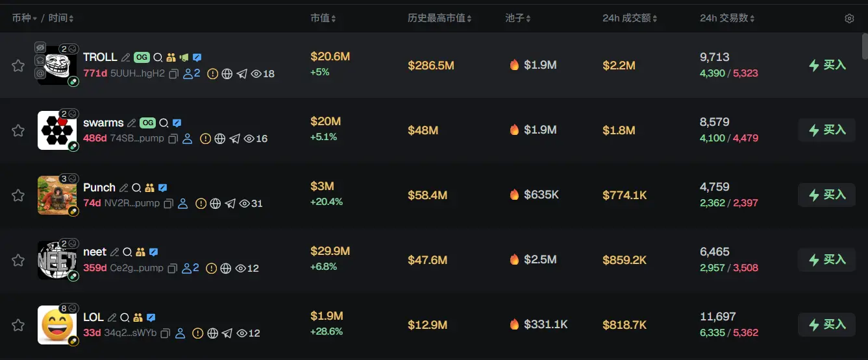Star the TROLL token as favorite
The width and height of the screenshot is (868, 360).
coord(18,66)
